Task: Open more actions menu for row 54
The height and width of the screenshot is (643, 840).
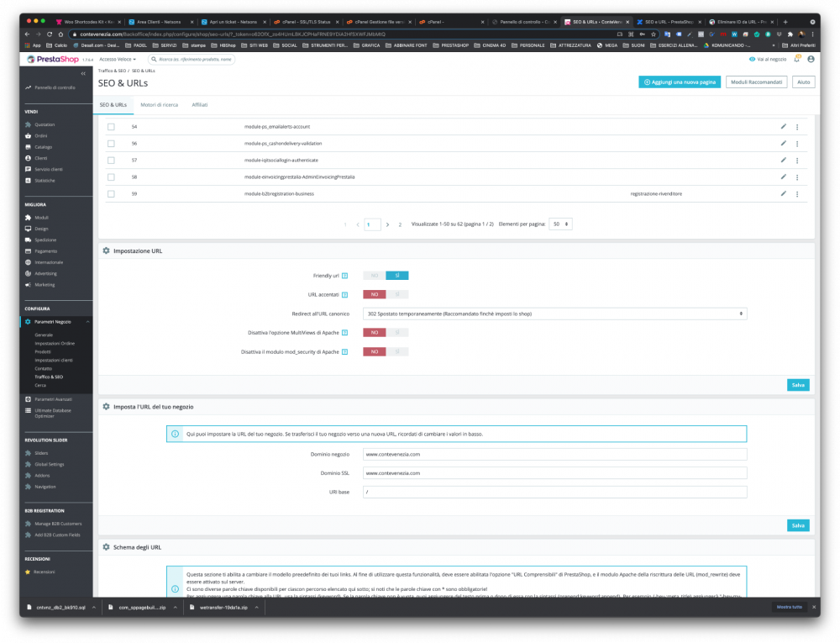Action: pyautogui.click(x=797, y=127)
